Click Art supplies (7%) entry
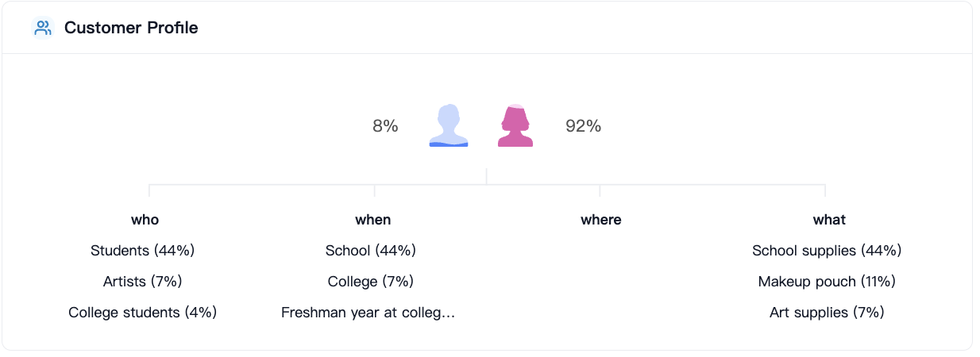The height and width of the screenshot is (357, 980). click(x=827, y=313)
